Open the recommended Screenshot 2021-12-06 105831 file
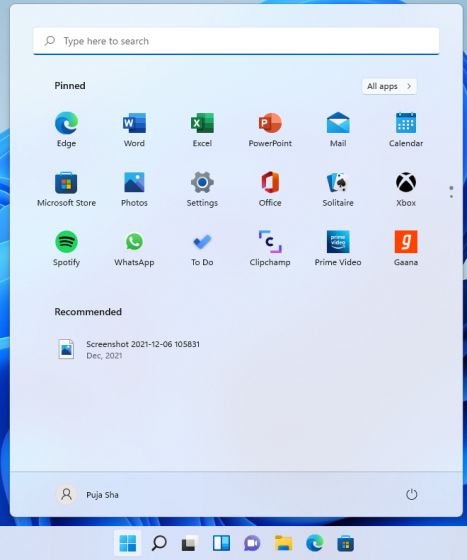The image size is (467, 560). coord(129,349)
